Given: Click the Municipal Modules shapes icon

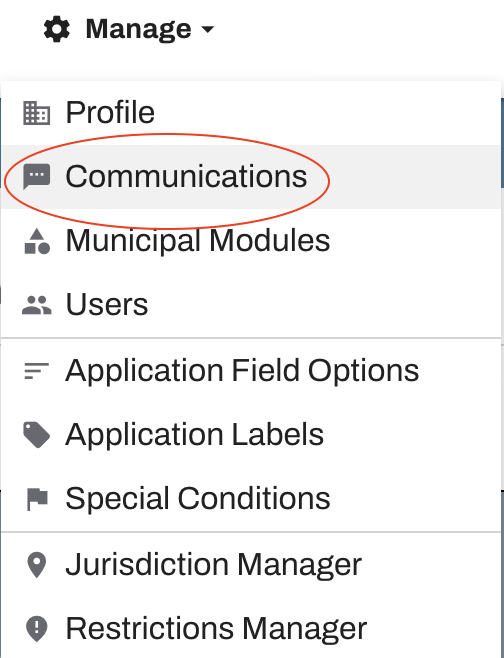Looking at the screenshot, I should 37,241.
